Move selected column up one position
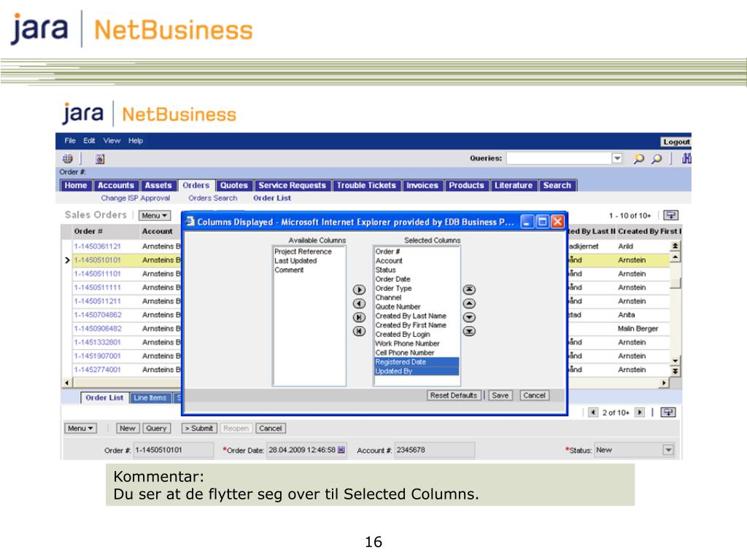Image resolution: width=747 pixels, height=560 pixels. 469,303
